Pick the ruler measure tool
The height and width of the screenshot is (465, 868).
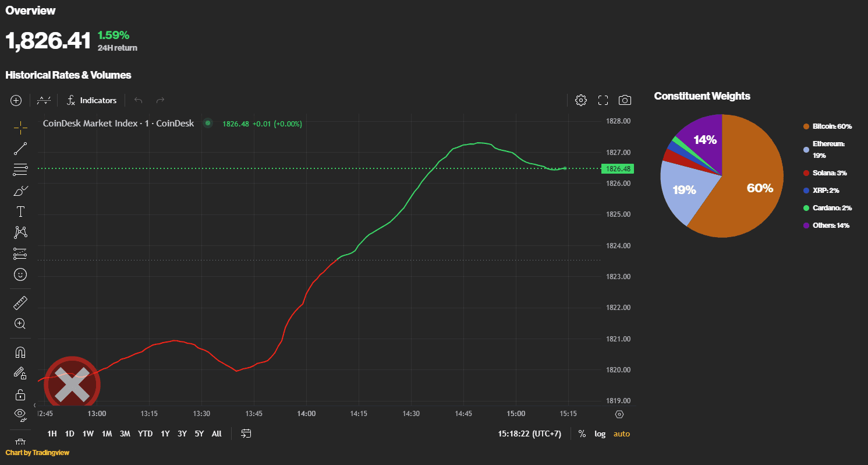click(x=20, y=302)
